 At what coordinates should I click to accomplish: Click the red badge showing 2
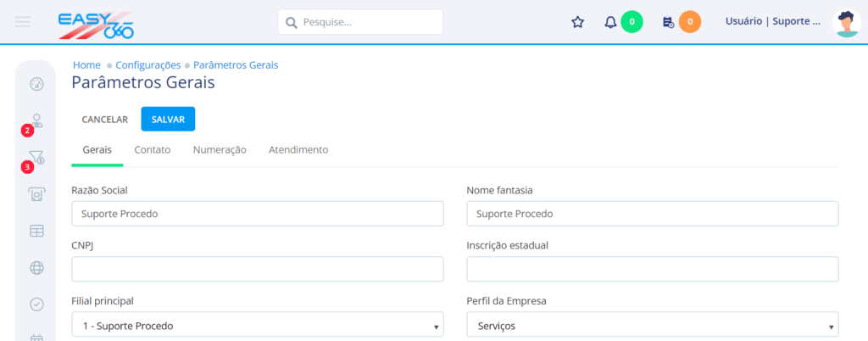pyautogui.click(x=27, y=131)
